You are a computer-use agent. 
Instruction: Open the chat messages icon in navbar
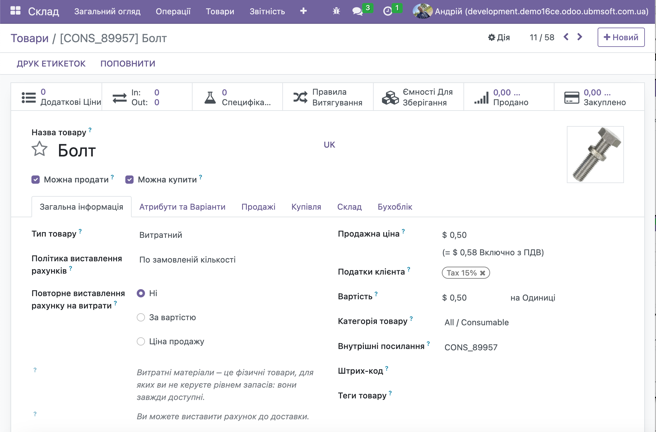[358, 11]
